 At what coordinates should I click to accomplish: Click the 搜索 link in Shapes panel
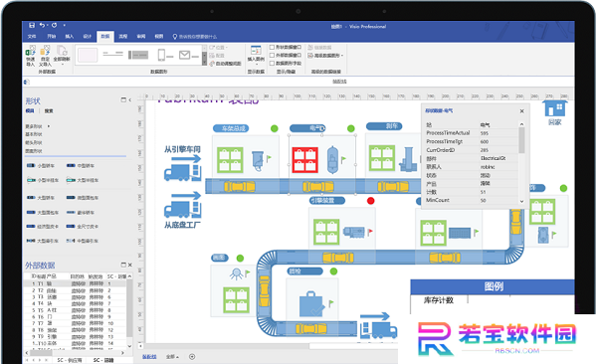[49, 110]
